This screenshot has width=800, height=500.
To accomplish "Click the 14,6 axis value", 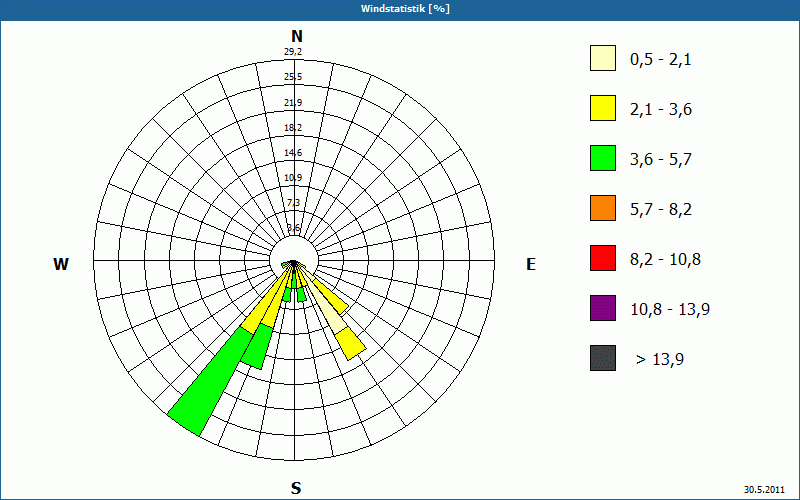I will [293, 153].
